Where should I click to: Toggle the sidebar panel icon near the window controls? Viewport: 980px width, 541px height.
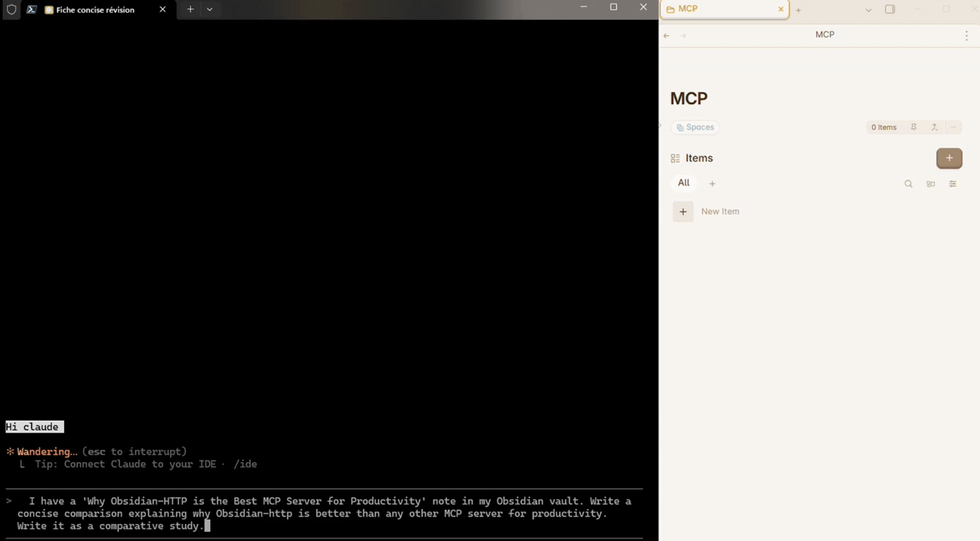click(890, 8)
